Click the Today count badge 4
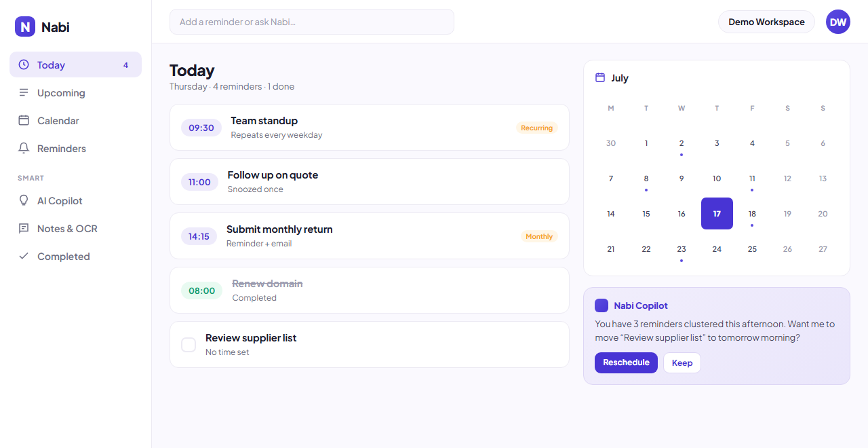This screenshot has height=448, width=868. point(125,65)
